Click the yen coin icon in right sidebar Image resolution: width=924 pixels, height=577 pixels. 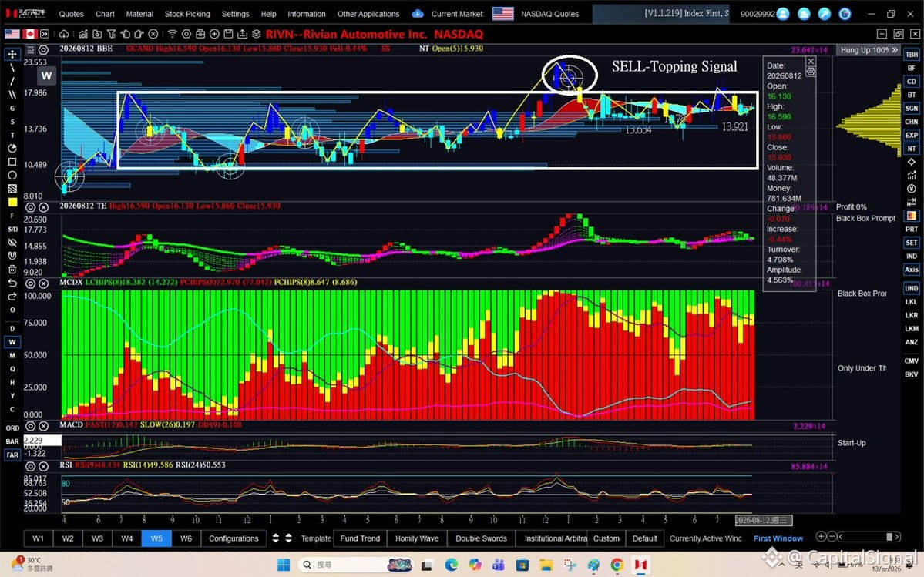tap(912, 189)
